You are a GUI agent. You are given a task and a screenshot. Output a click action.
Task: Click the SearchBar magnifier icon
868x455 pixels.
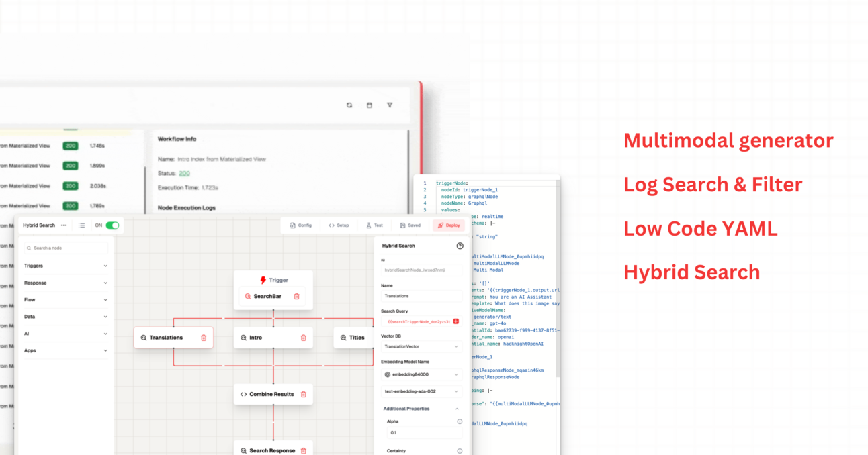click(x=248, y=295)
